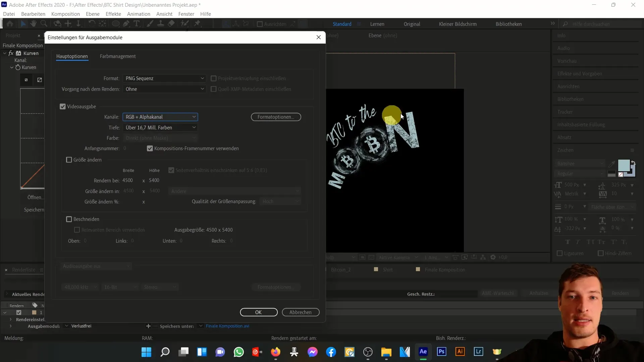Screen dimensions: 644x362
Task: Enable Größe ändern checkbox
Action: tap(69, 160)
